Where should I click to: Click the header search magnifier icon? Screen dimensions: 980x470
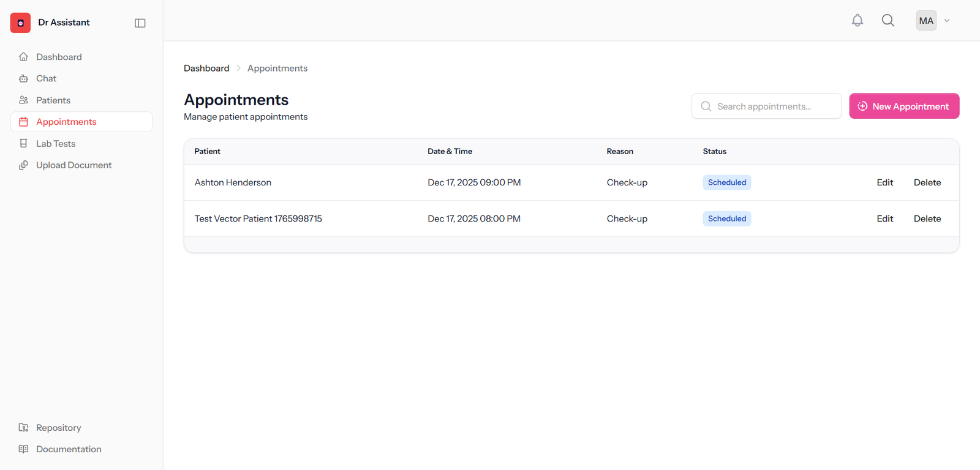click(x=888, y=20)
